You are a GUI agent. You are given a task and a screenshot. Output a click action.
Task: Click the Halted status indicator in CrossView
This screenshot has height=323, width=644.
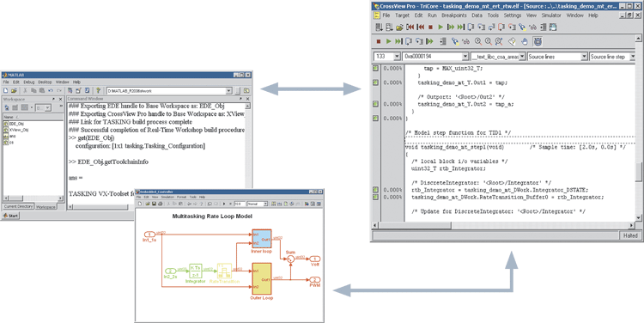[x=630, y=235]
